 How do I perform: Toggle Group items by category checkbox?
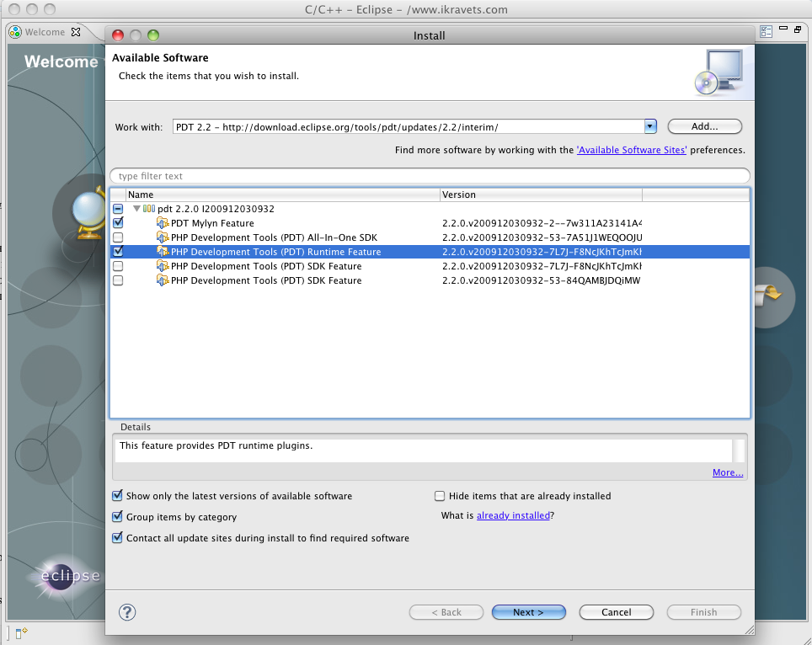[118, 517]
